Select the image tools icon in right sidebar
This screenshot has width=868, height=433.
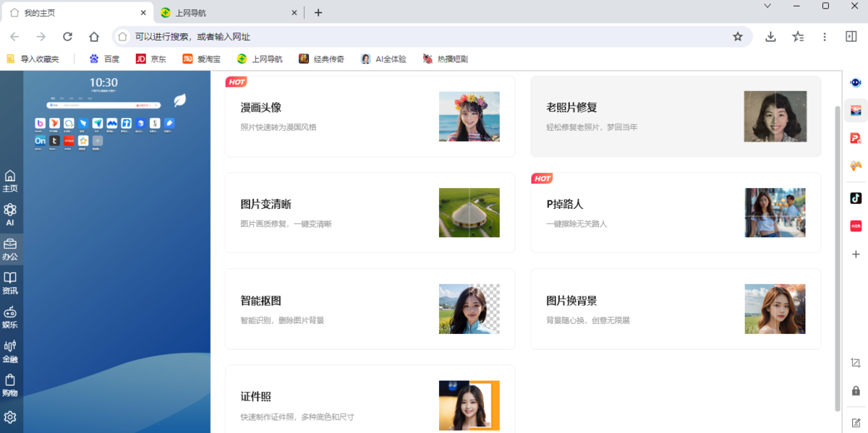click(x=856, y=111)
